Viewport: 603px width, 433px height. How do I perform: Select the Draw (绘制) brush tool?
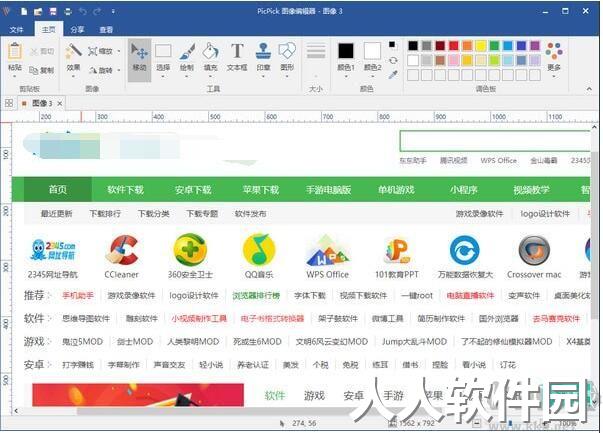pyautogui.click(x=187, y=51)
